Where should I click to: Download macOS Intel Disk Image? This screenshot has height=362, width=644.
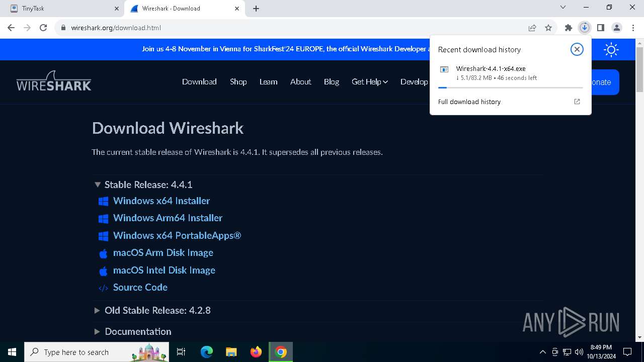(x=164, y=270)
